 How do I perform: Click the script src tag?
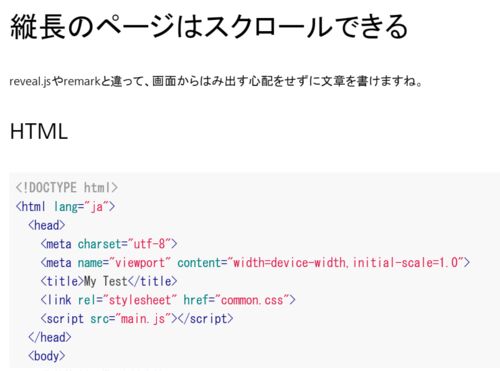tap(109, 319)
